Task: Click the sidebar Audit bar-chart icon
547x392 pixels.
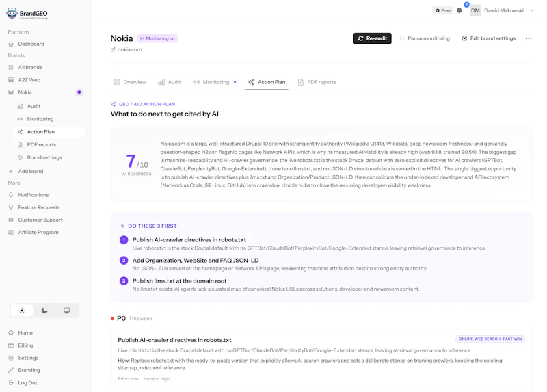Action: click(x=21, y=106)
